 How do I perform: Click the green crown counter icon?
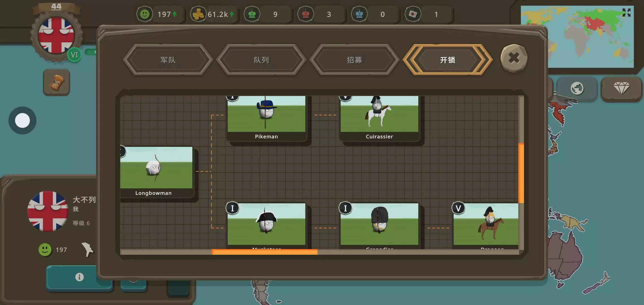[252, 14]
